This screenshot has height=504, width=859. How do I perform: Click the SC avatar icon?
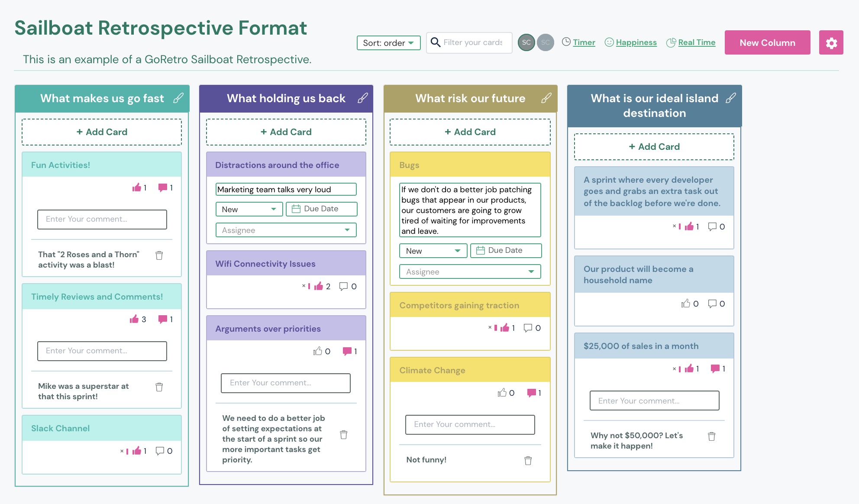click(x=526, y=42)
